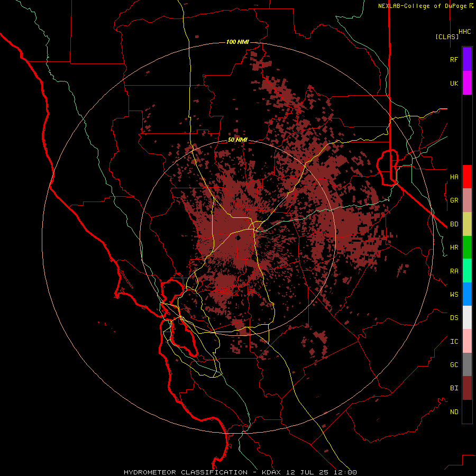Click the HA legend label
Viewport: 476px width, 476px height.
[454, 177]
